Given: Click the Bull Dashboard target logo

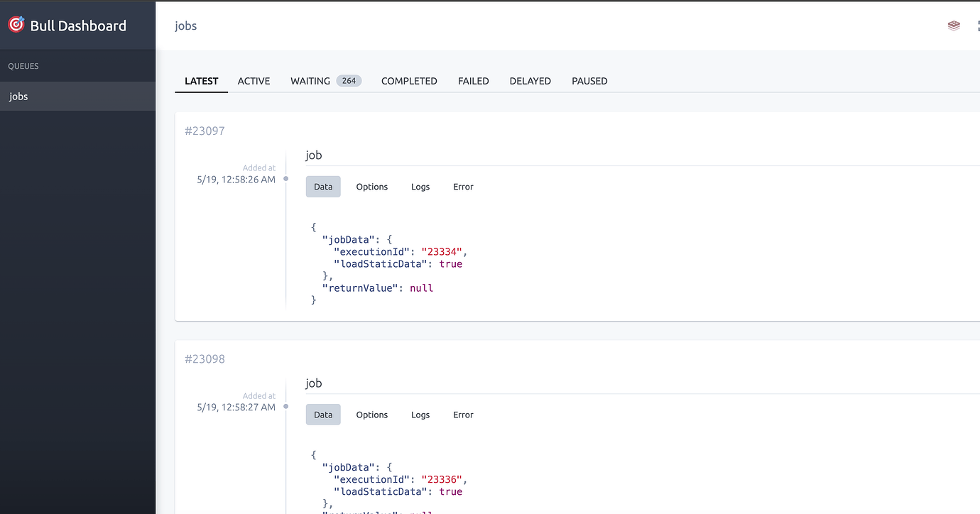Looking at the screenshot, I should [16, 24].
